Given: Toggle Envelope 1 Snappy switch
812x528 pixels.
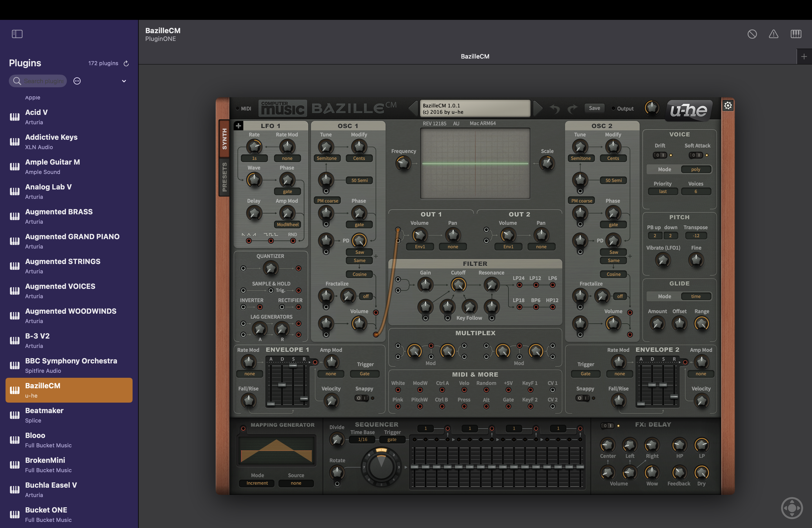Looking at the screenshot, I should pyautogui.click(x=362, y=398).
